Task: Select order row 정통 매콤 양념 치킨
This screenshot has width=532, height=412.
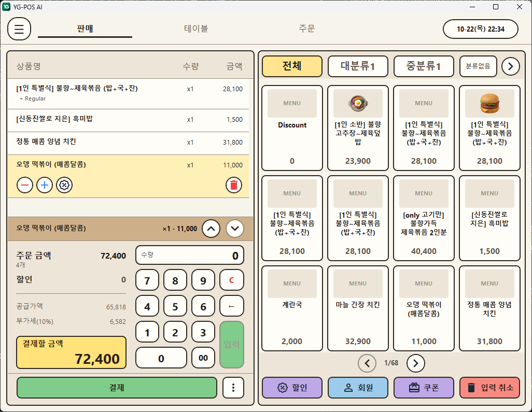Action: coord(128,143)
